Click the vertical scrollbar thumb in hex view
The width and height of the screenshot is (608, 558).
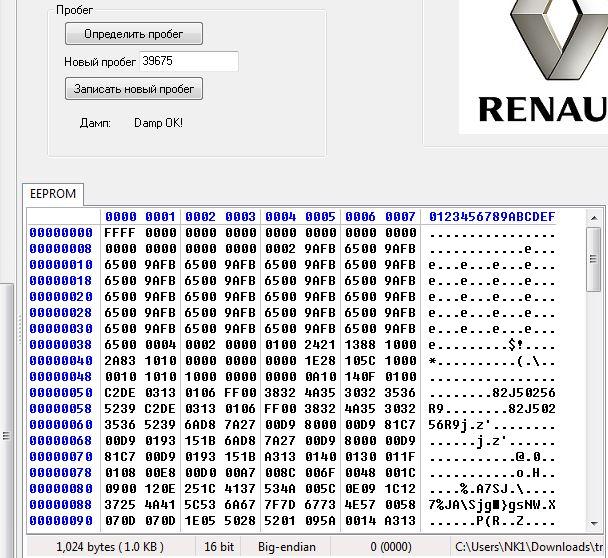click(594, 259)
